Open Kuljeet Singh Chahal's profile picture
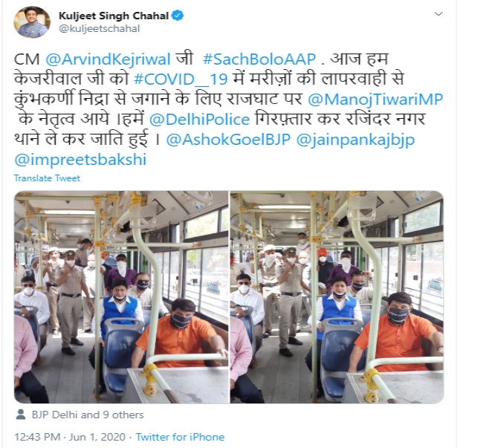 [x=32, y=22]
